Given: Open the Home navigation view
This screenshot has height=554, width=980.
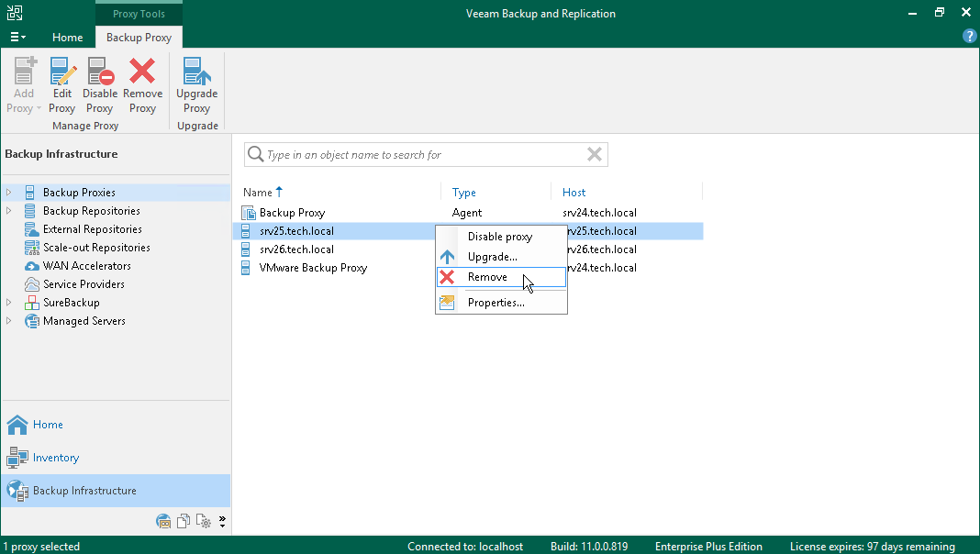Looking at the screenshot, I should [48, 425].
